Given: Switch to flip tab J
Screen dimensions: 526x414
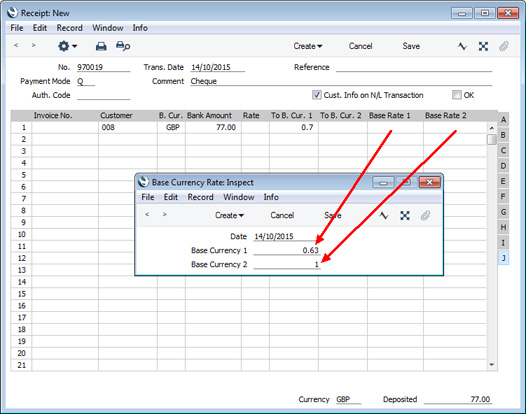Looking at the screenshot, I should coord(503,258).
